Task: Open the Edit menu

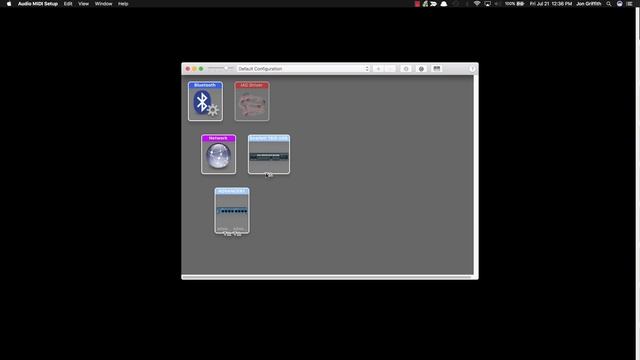Action: click(x=68, y=4)
